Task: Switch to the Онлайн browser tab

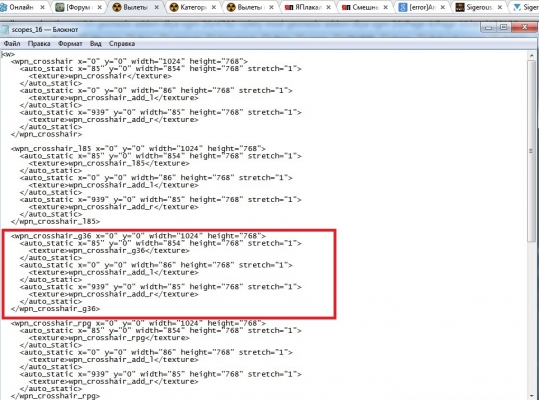Action: pyautogui.click(x=22, y=7)
